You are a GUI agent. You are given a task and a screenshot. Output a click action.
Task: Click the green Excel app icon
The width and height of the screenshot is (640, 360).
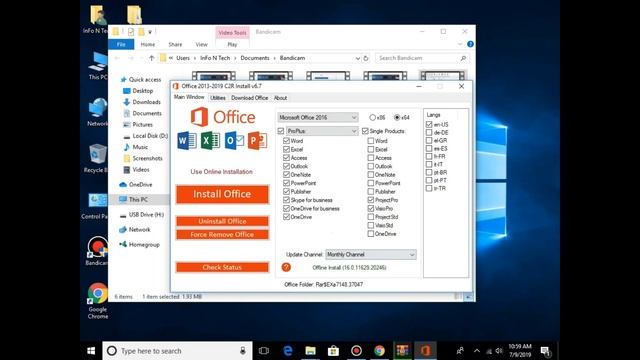(x=211, y=141)
